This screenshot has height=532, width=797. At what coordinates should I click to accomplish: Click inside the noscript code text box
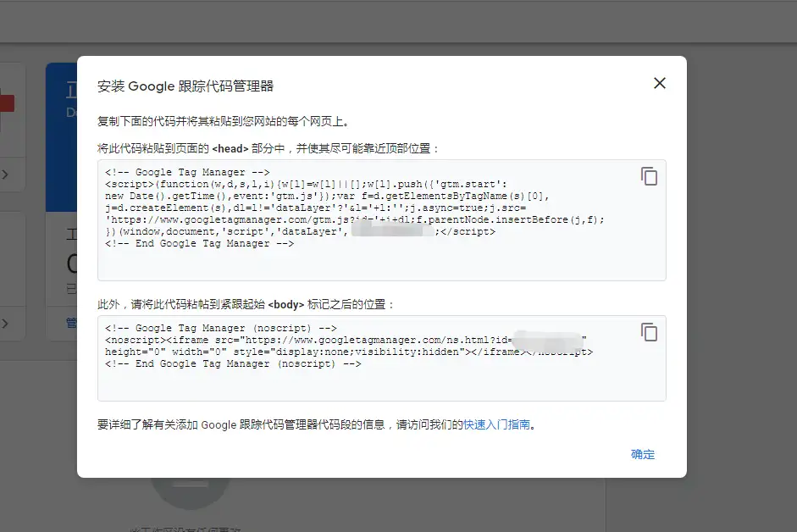click(x=382, y=358)
